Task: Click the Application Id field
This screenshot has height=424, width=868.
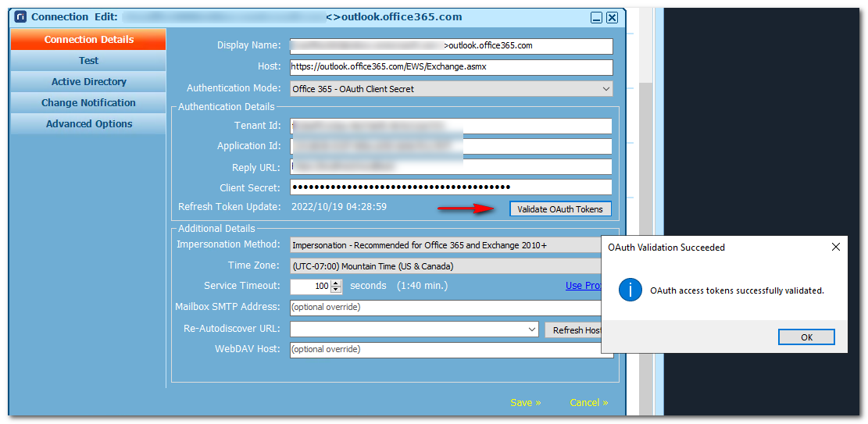Action: tap(451, 146)
